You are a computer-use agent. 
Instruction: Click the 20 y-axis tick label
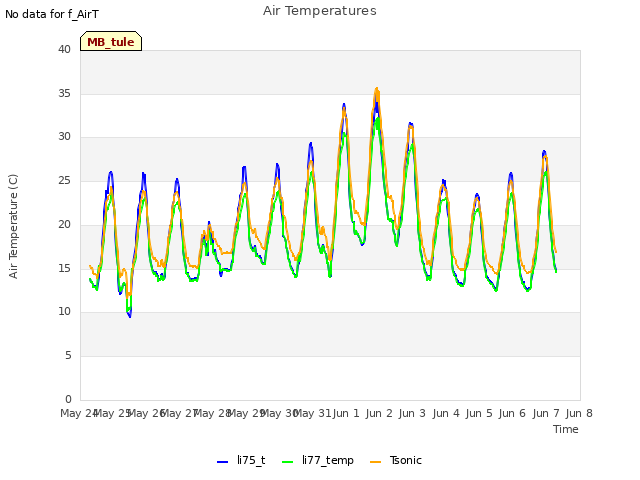coord(64,224)
